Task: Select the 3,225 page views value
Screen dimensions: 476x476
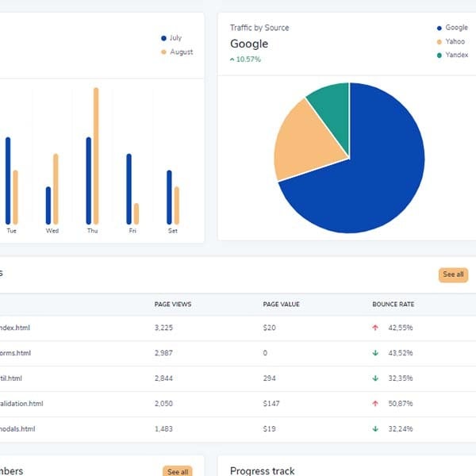Action: [163, 328]
